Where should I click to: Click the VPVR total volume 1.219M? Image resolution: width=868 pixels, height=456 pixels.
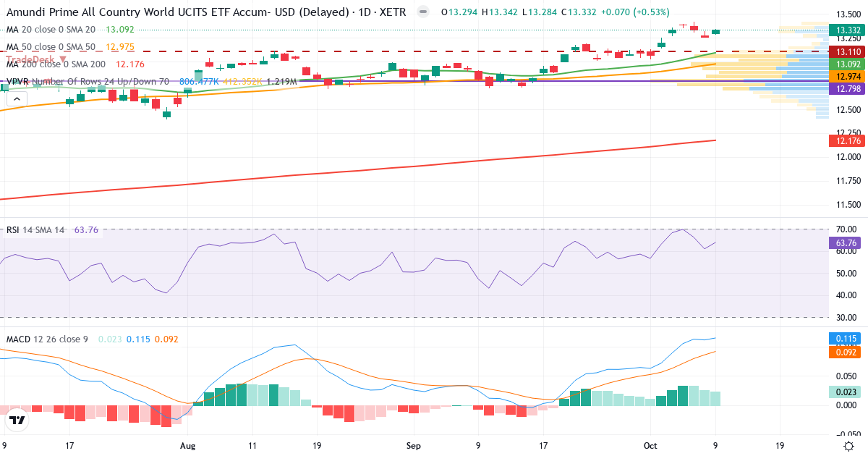pos(282,82)
